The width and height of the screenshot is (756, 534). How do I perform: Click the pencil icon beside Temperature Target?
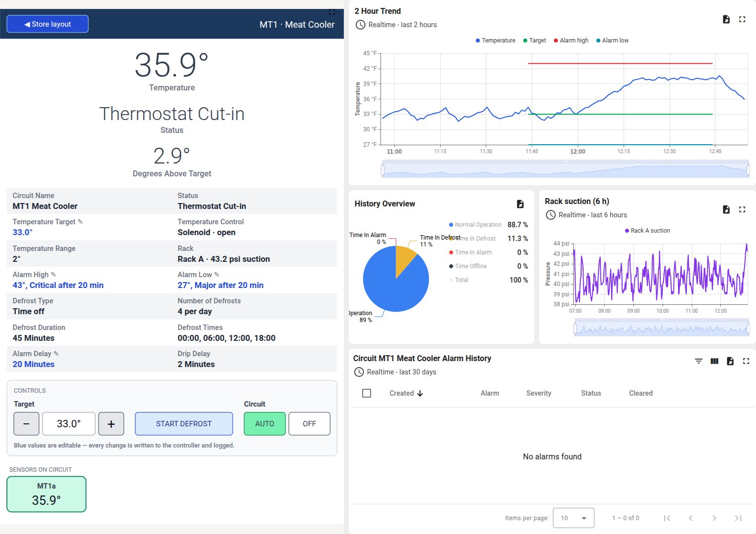tap(81, 222)
